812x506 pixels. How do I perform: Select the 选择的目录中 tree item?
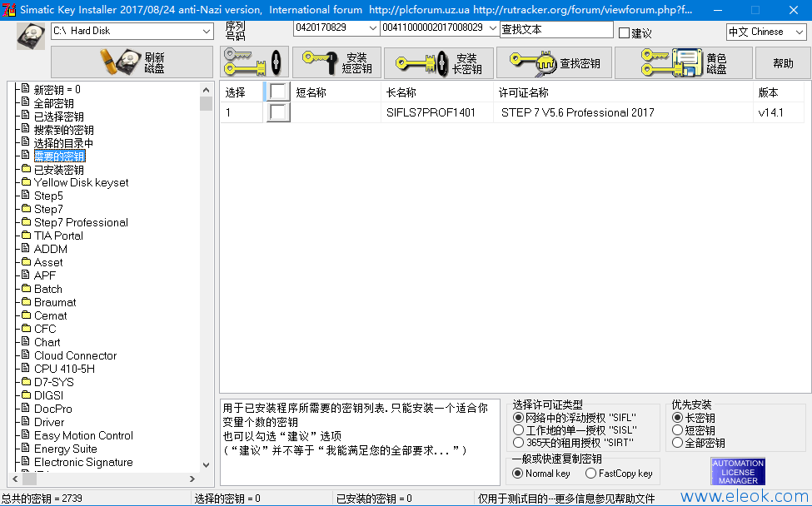63,143
